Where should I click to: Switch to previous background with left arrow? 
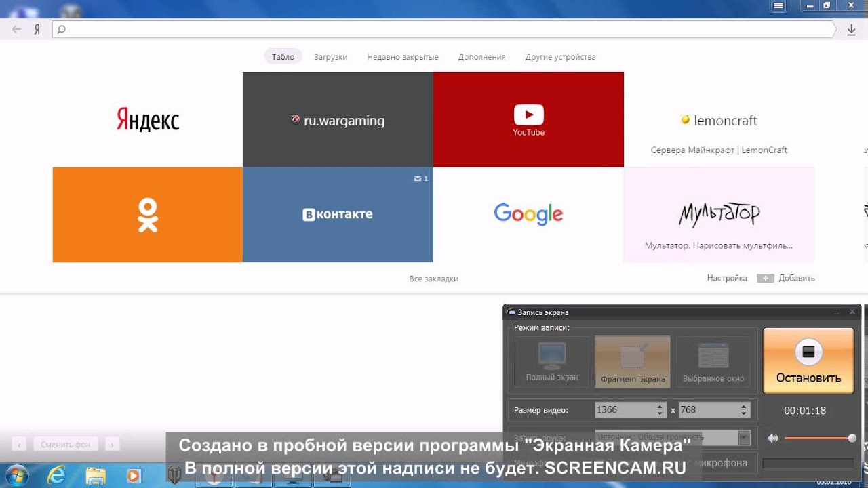(x=20, y=445)
